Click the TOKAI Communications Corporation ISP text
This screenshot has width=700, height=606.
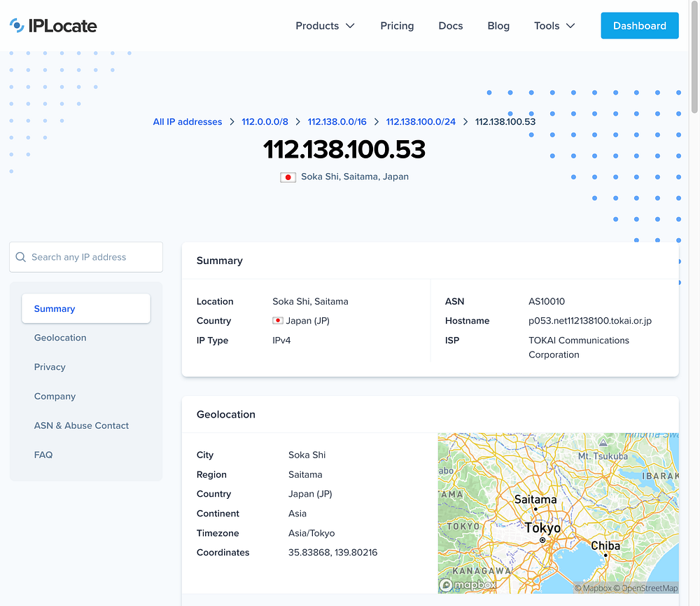(x=579, y=347)
